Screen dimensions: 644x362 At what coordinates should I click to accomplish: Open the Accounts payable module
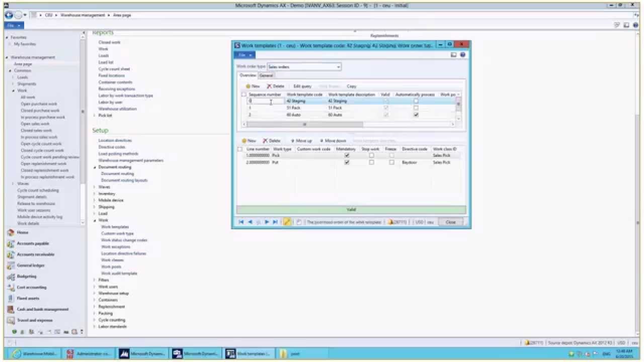point(33,243)
